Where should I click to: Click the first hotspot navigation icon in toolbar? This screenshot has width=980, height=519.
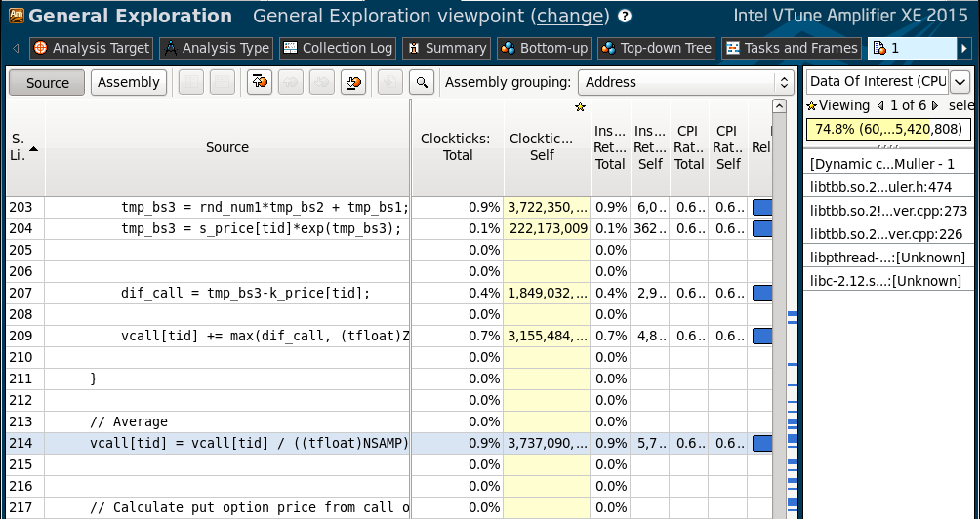260,83
